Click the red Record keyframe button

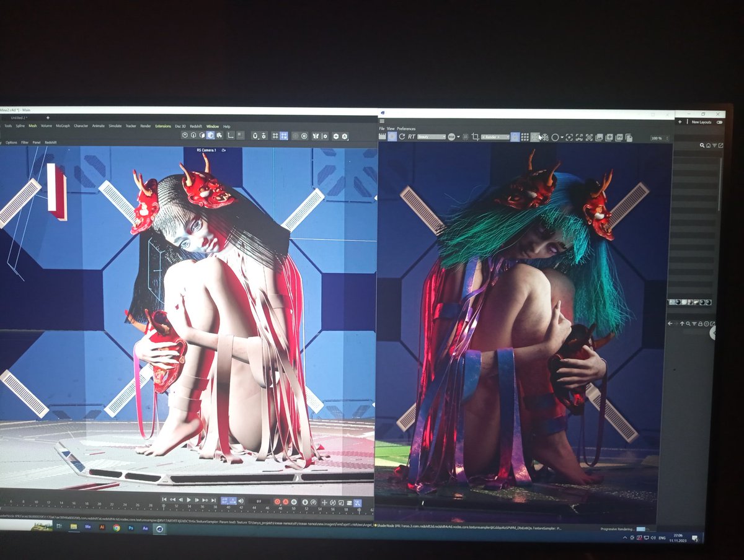point(278,501)
